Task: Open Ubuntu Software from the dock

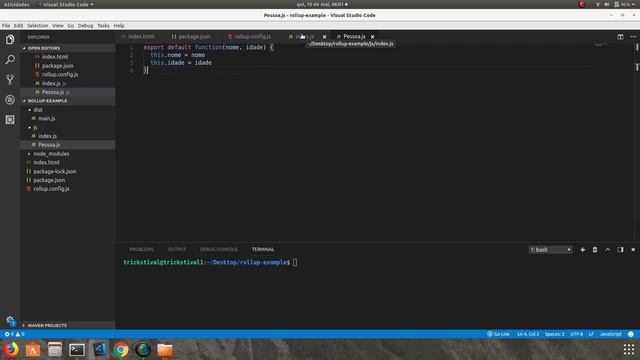Action: click(33, 350)
